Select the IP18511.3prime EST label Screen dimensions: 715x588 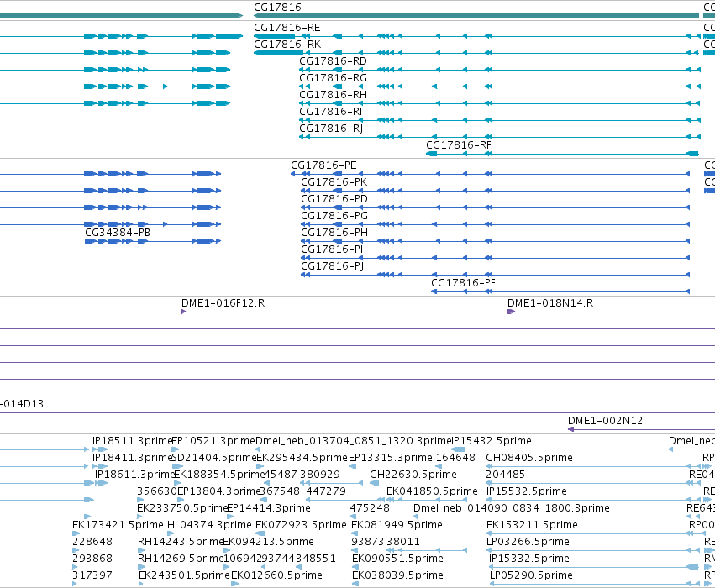[132, 441]
